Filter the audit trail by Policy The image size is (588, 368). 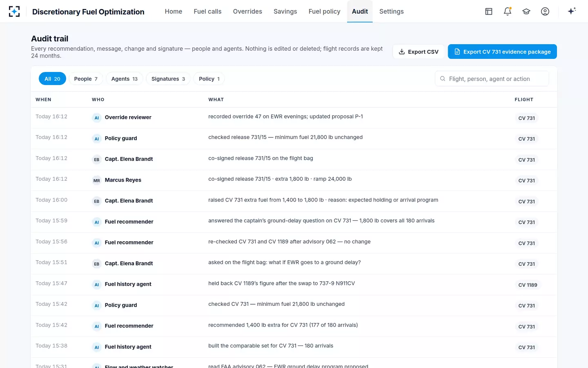point(209,79)
